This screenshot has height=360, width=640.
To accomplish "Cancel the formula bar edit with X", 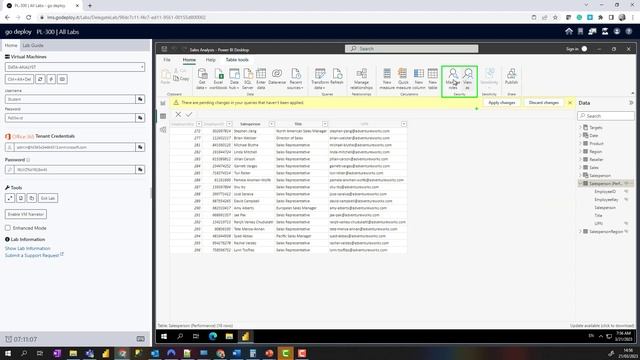I will (x=178, y=114).
